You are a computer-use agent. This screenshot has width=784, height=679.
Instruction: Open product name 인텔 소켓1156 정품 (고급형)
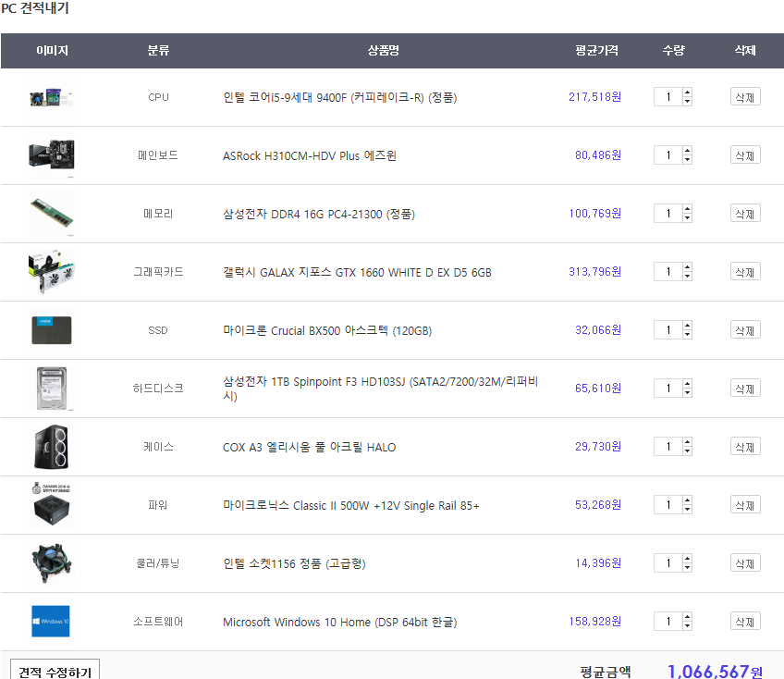(294, 564)
